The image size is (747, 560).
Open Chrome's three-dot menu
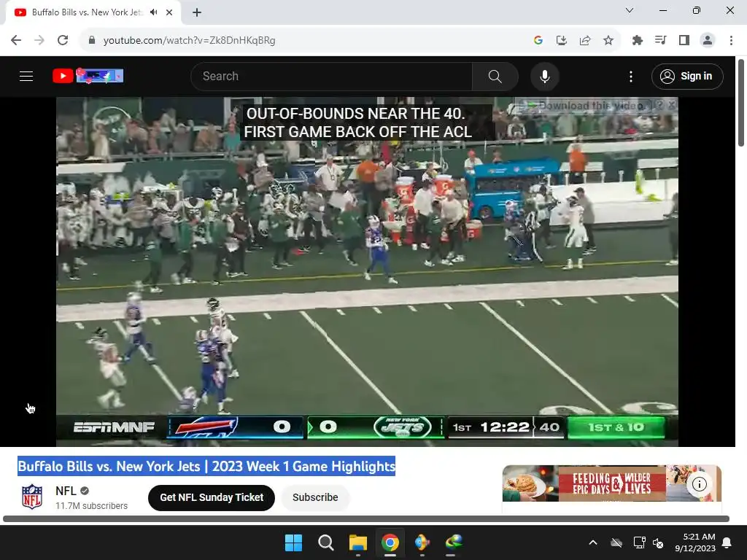(x=731, y=41)
